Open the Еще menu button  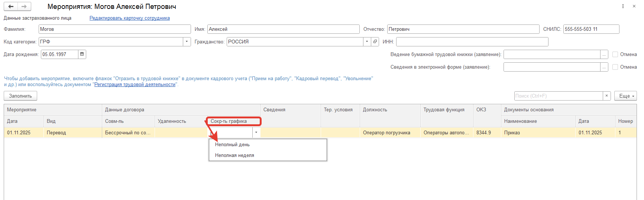625,96
